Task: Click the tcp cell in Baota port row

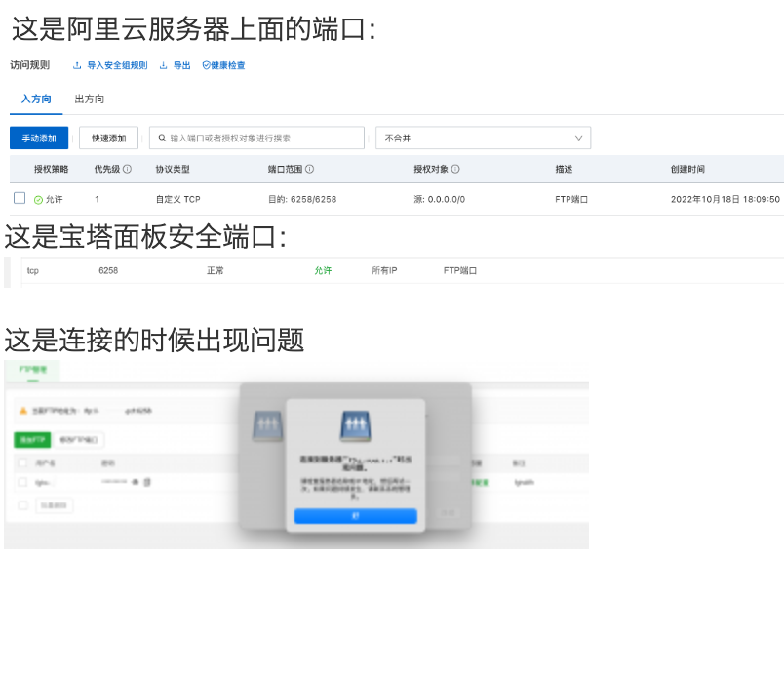Action: pyautogui.click(x=33, y=270)
